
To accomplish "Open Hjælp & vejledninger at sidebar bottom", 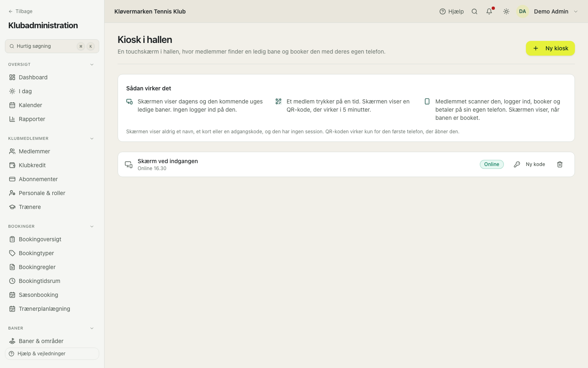I will pos(52,354).
